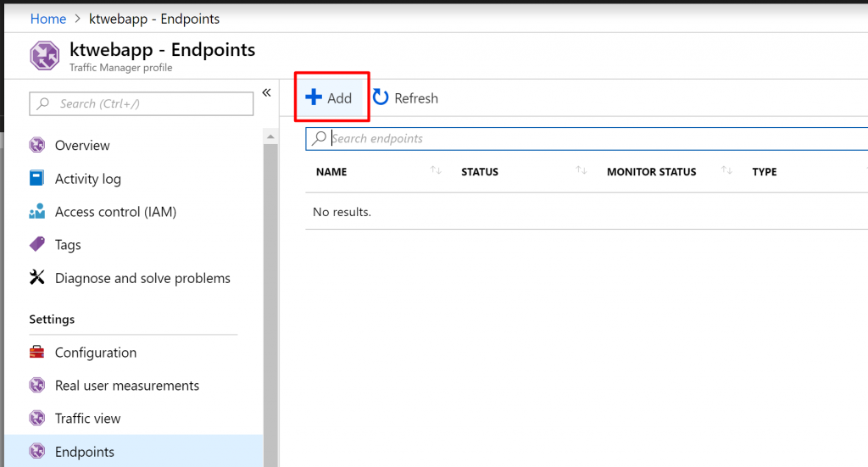Click the ktwebapp - Endpoints breadcrumb

(154, 19)
